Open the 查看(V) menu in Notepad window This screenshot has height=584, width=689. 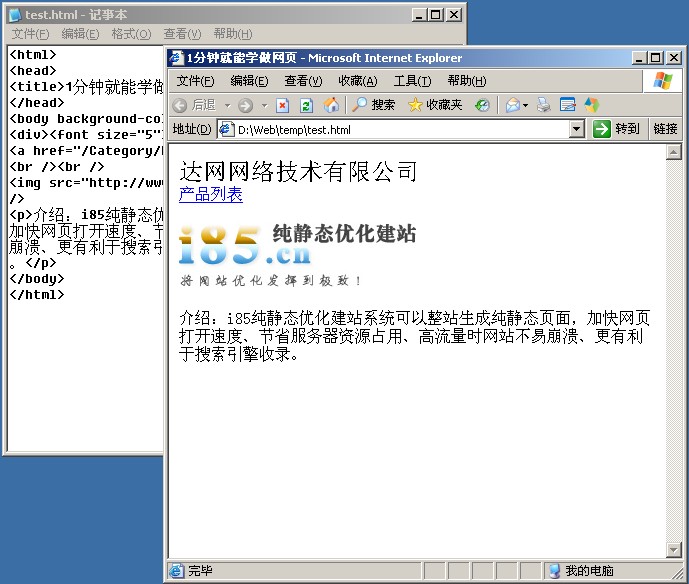(182, 34)
